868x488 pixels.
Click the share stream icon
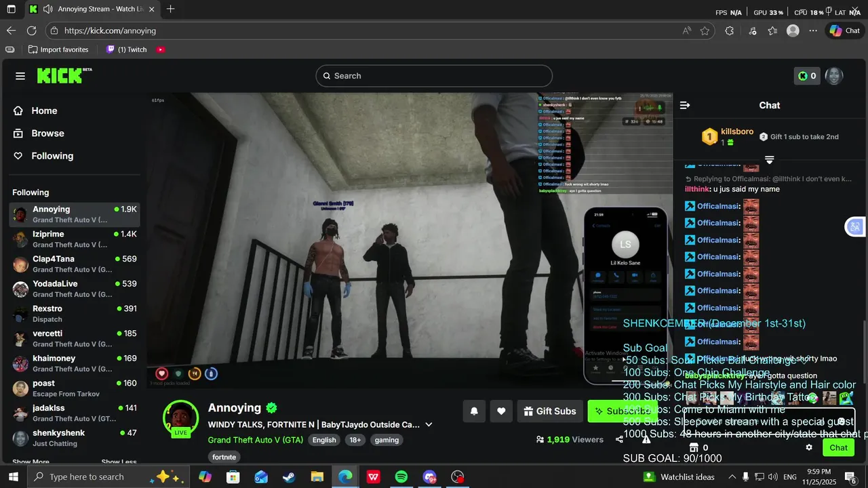[619, 439]
